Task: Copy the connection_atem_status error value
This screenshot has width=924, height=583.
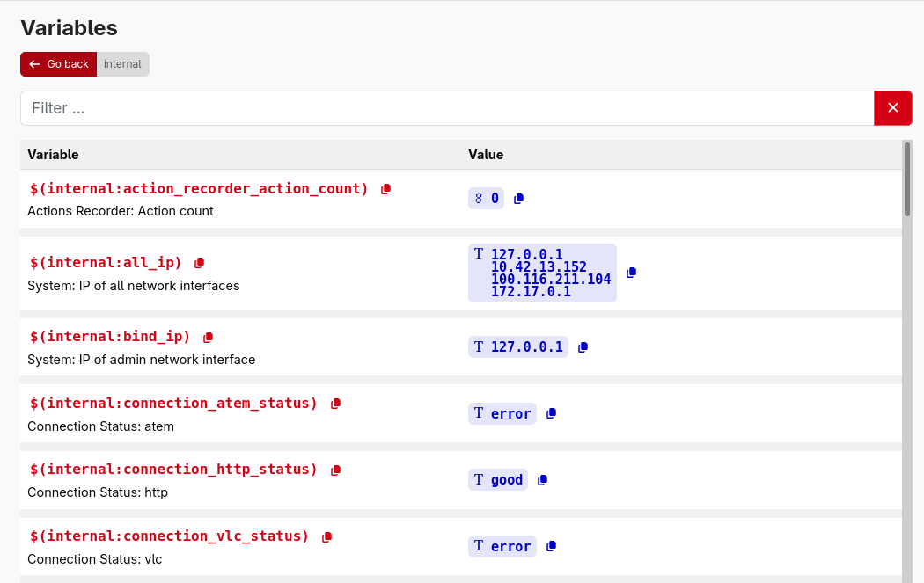Action: [x=550, y=412]
